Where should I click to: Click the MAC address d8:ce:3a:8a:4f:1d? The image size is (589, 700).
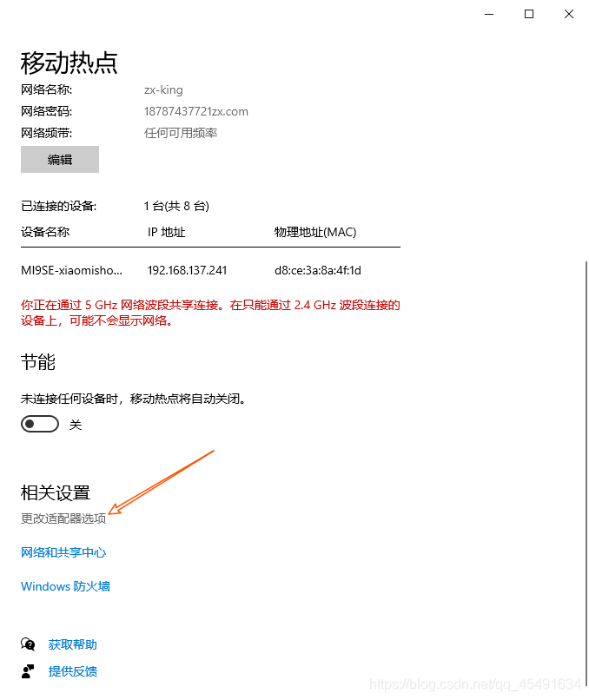pyautogui.click(x=317, y=271)
